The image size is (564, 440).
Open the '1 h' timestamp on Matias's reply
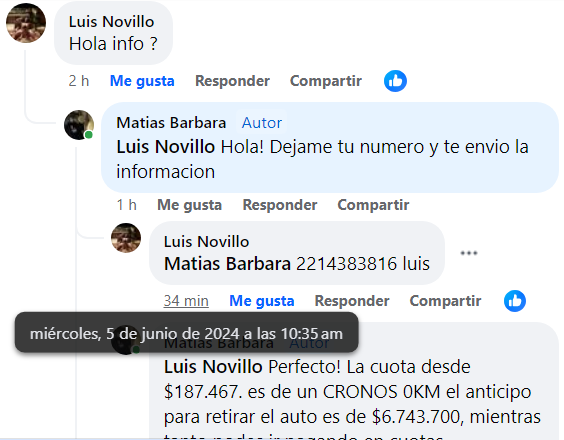coord(127,205)
